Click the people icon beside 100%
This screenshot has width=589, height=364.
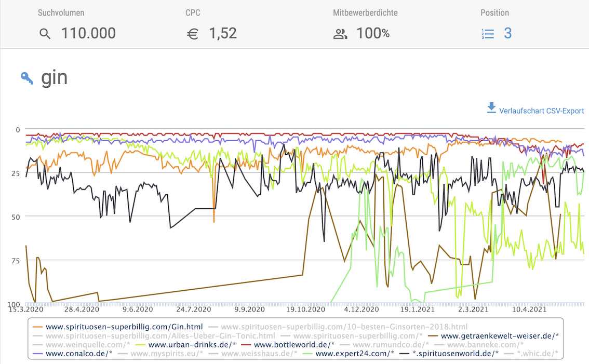click(x=340, y=34)
